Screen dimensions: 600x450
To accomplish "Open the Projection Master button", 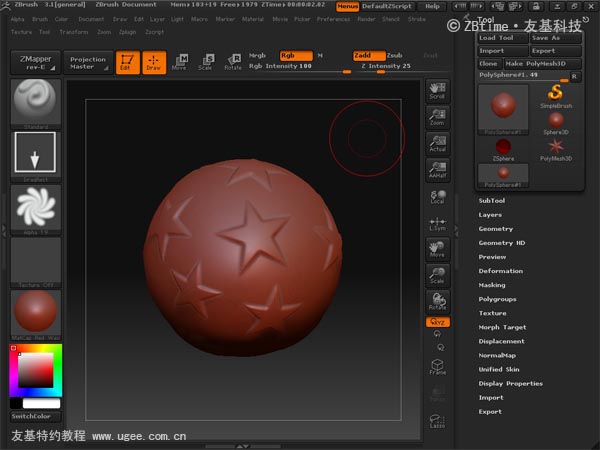I will (88, 62).
